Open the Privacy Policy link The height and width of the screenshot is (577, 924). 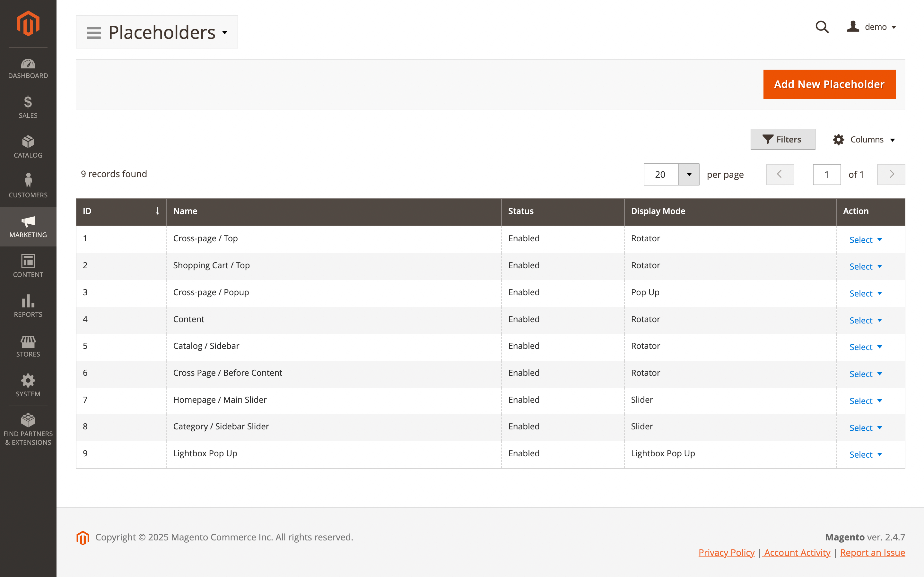726,552
